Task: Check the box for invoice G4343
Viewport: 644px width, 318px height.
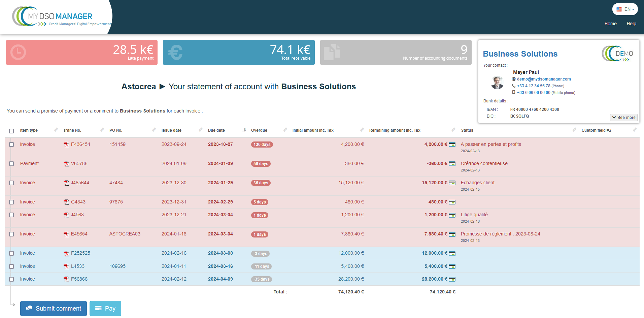Action: click(11, 202)
